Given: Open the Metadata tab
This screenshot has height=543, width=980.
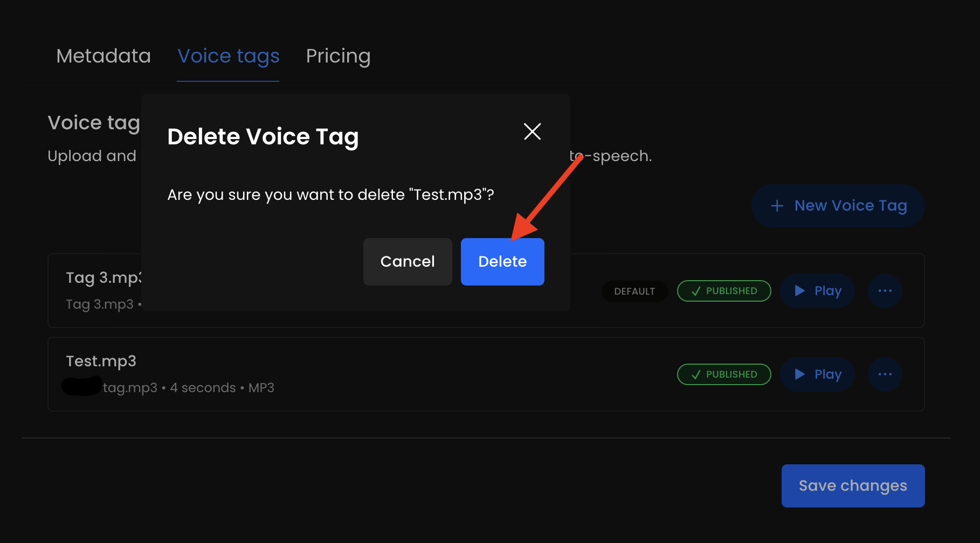Looking at the screenshot, I should (x=103, y=56).
